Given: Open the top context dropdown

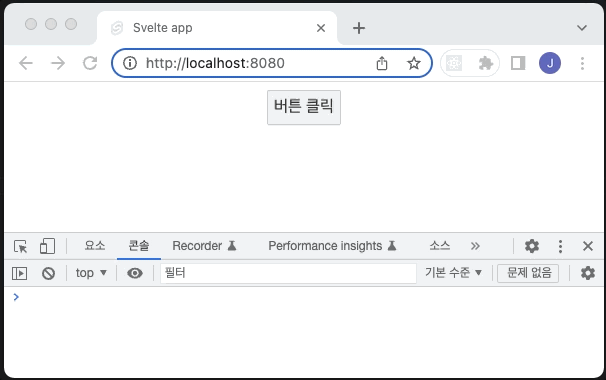Looking at the screenshot, I should pyautogui.click(x=91, y=273).
